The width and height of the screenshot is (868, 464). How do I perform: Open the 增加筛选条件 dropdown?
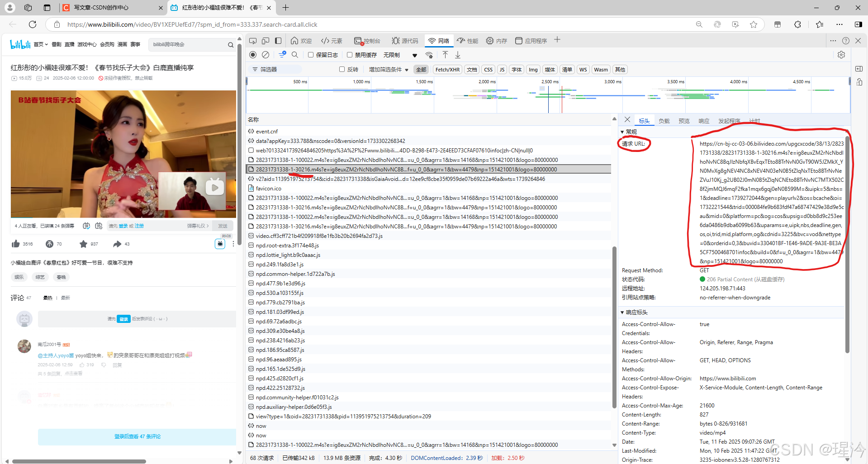pos(389,70)
